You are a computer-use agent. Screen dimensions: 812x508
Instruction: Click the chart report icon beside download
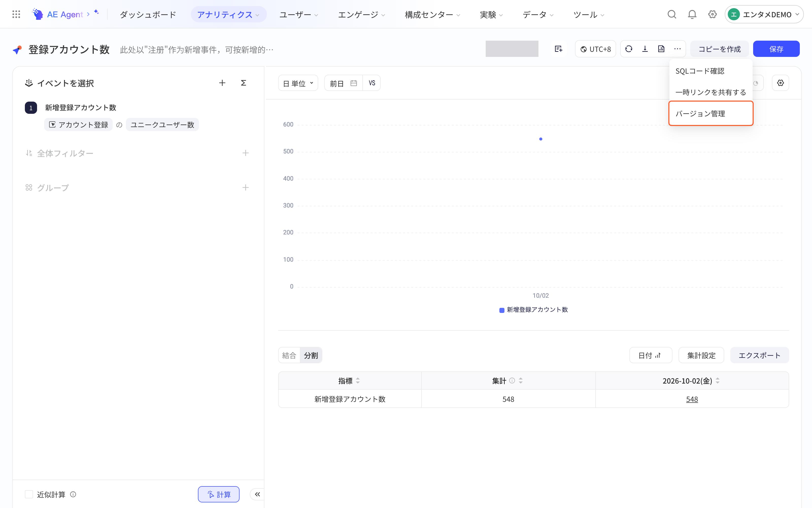coord(661,49)
